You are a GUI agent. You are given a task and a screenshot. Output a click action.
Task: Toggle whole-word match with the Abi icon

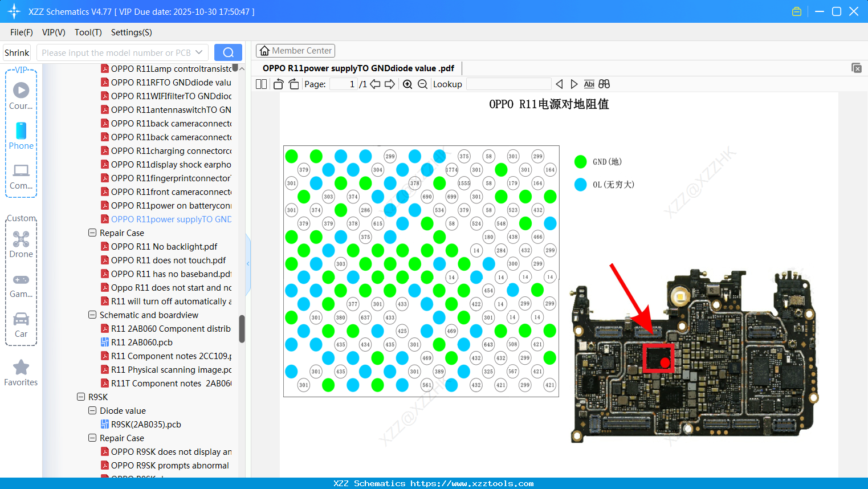[x=589, y=84]
